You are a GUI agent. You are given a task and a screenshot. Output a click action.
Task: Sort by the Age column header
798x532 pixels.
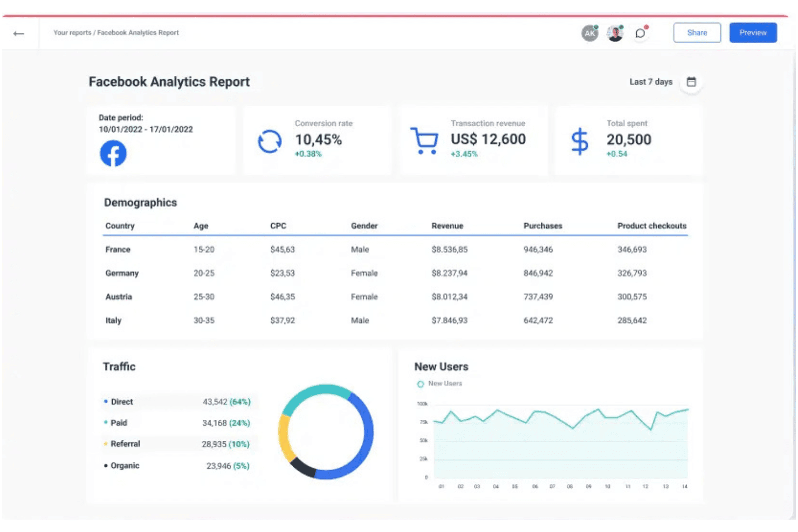(x=201, y=226)
